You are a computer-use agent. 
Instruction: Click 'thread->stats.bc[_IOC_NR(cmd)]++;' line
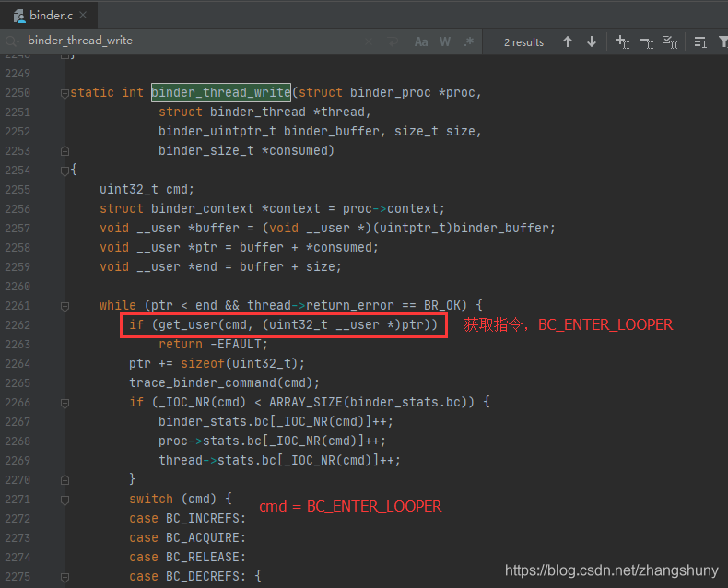(x=279, y=460)
